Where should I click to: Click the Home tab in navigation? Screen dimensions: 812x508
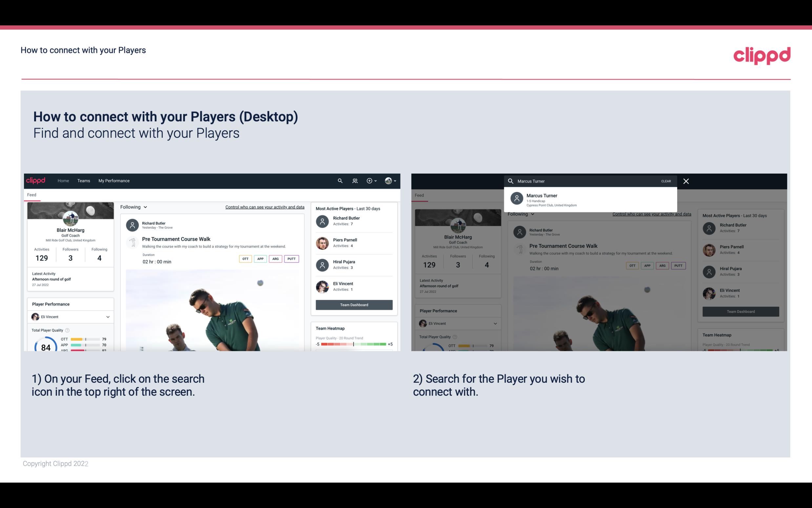click(63, 180)
